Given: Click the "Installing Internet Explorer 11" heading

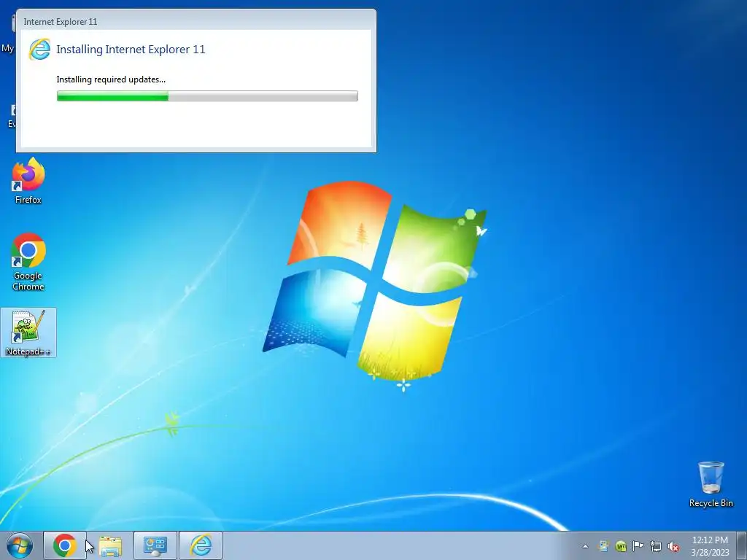Looking at the screenshot, I should pyautogui.click(x=131, y=50).
